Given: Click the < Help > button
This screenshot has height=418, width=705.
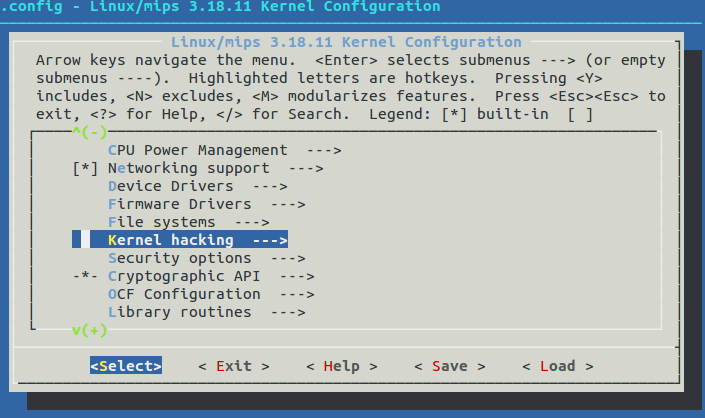Looking at the screenshot, I should click(342, 366).
